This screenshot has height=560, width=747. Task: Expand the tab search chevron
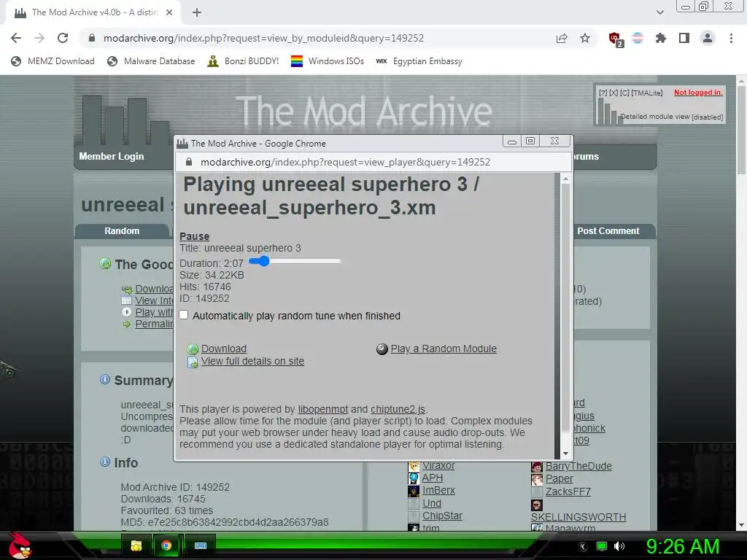pyautogui.click(x=659, y=12)
